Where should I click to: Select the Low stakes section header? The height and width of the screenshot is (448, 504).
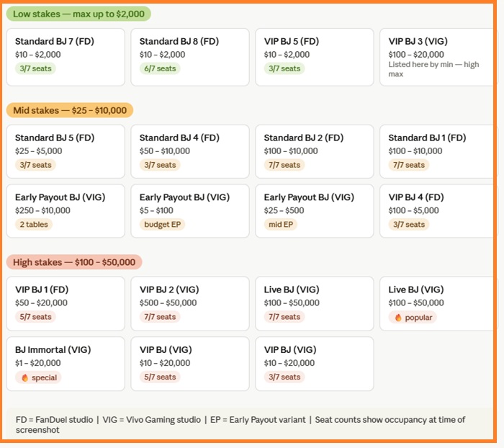[78, 14]
